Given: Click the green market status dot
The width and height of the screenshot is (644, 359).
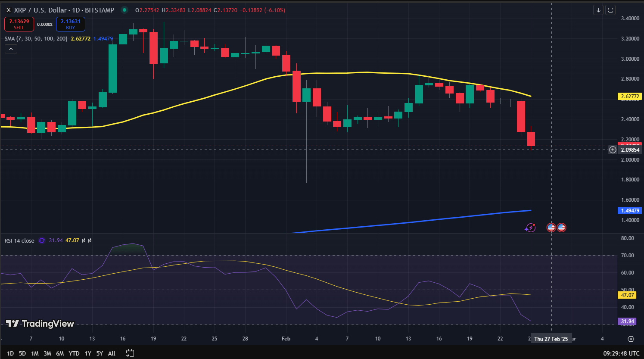Looking at the screenshot, I should click(124, 9).
